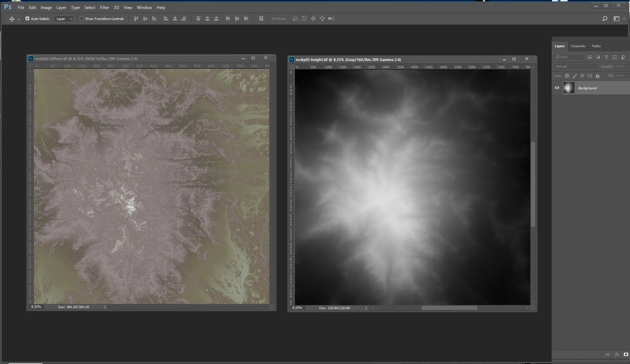The height and width of the screenshot is (364, 630).
Task: Open the Type menu
Action: coord(75,7)
